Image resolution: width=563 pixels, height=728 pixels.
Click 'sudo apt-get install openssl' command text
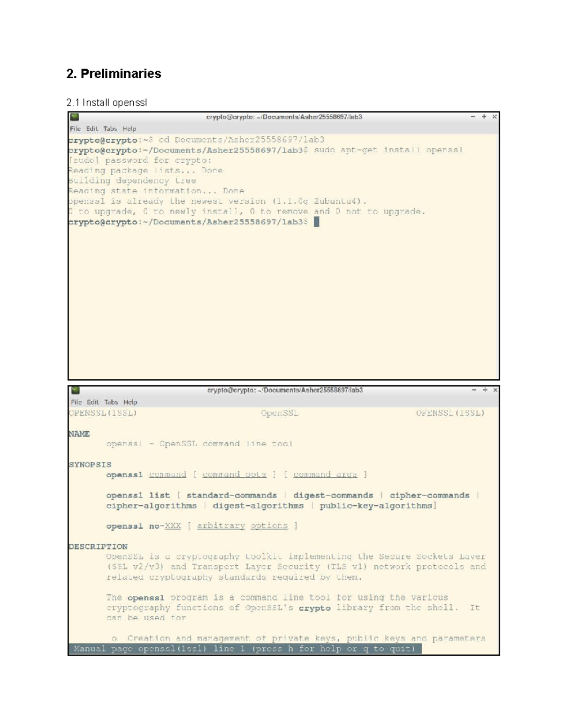tap(389, 150)
